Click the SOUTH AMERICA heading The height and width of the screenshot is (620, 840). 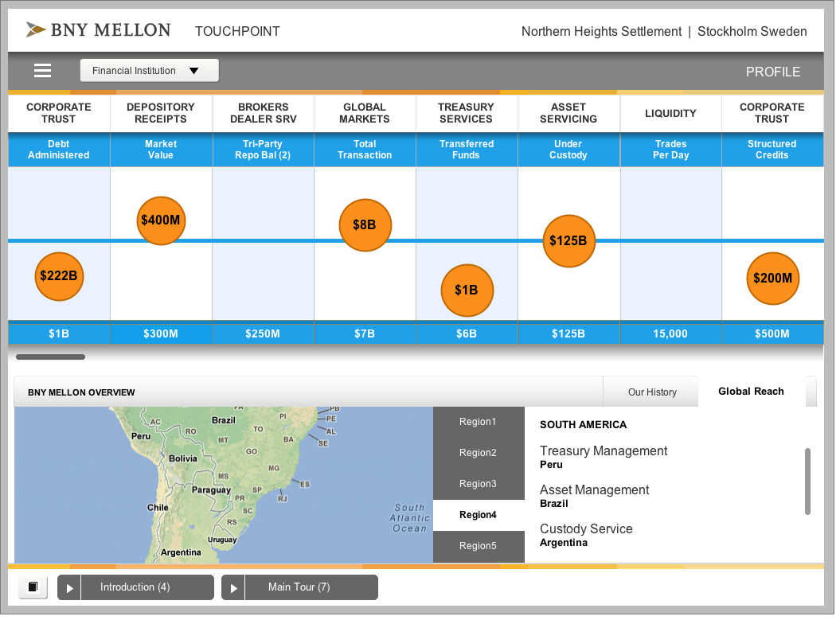pyautogui.click(x=583, y=425)
